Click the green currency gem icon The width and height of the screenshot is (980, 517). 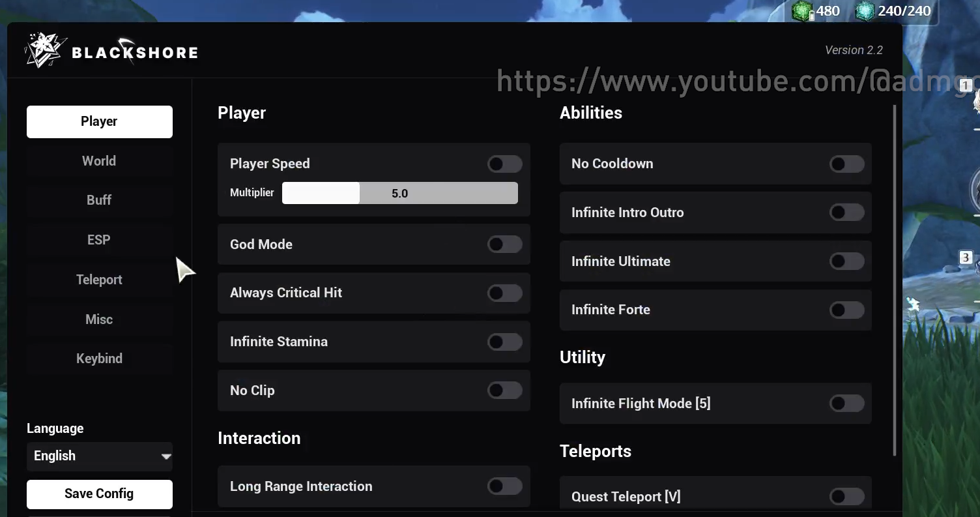(x=802, y=11)
